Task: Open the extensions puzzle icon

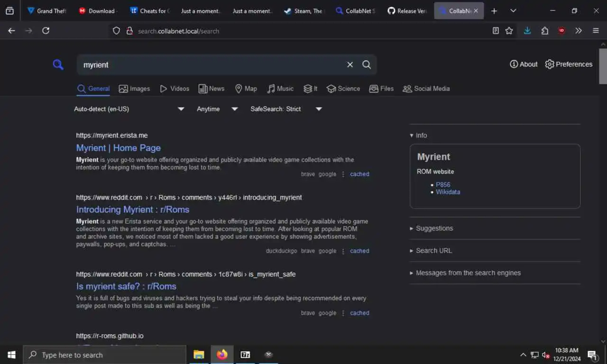Action: tap(544, 31)
